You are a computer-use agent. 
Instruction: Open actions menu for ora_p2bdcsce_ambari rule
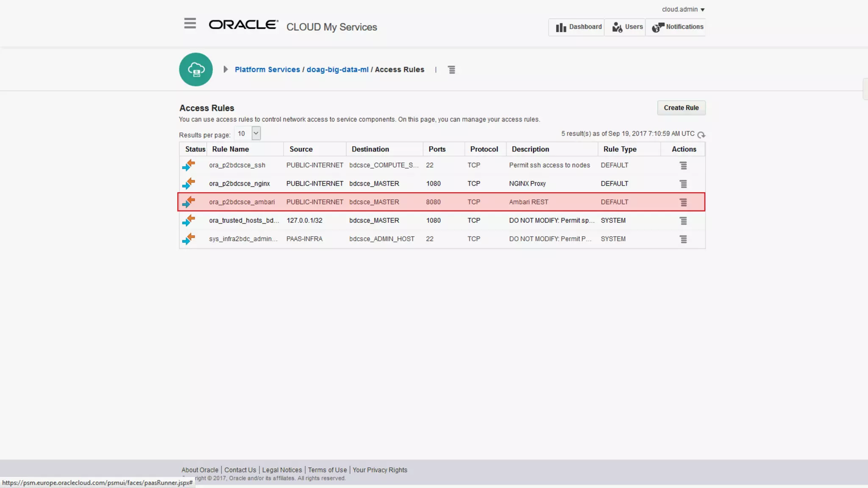pos(683,202)
